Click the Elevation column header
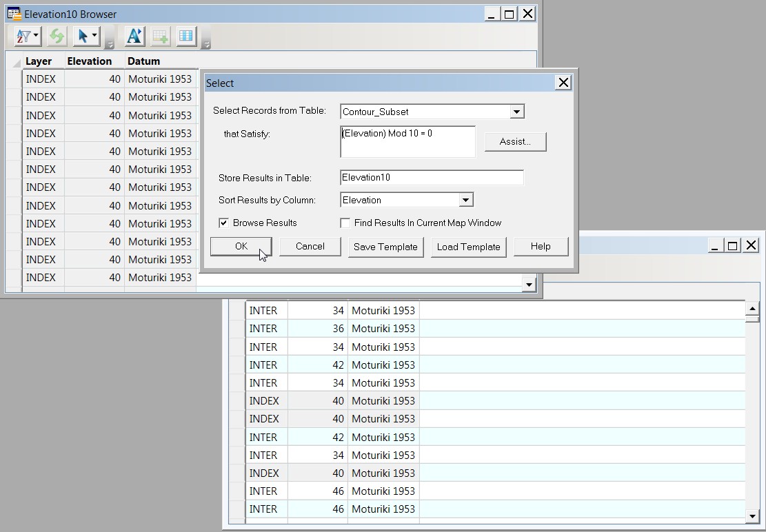Viewport: 766px width, 532px height. point(90,61)
